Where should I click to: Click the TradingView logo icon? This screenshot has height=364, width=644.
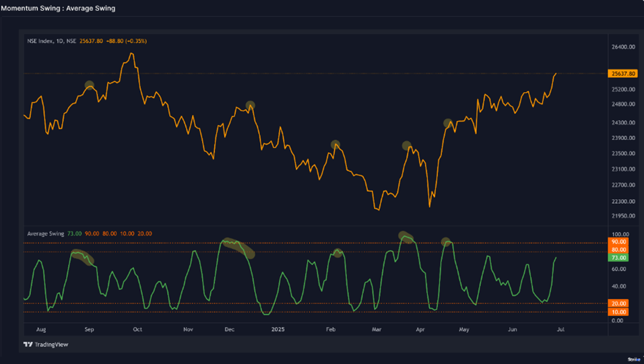[x=28, y=344]
